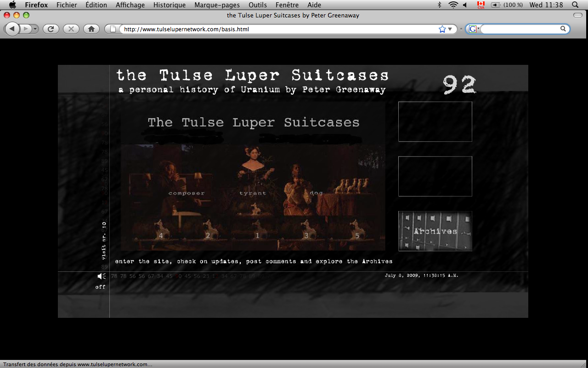Click the 'enter the site, check on updates' text
This screenshot has width=588, height=368.
tap(177, 261)
